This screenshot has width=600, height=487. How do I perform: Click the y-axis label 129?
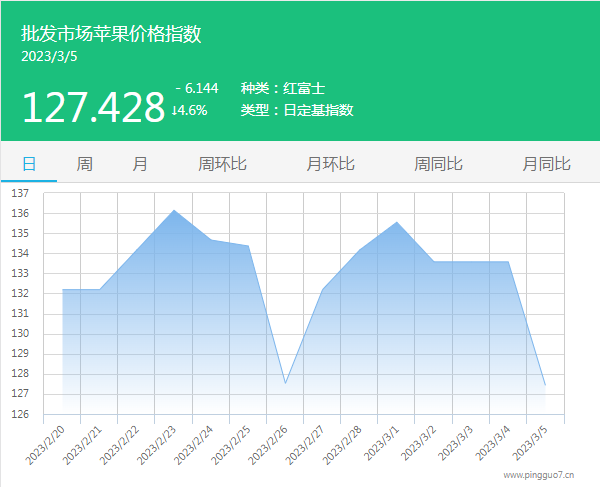pos(20,353)
